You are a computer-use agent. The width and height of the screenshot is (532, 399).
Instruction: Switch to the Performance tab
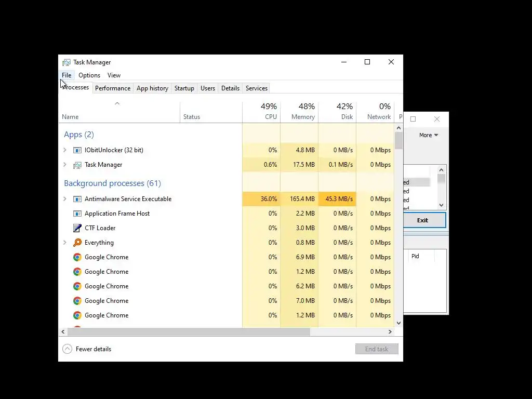pyautogui.click(x=113, y=88)
